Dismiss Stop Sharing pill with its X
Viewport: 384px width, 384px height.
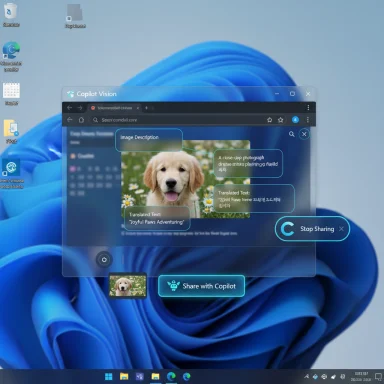(341, 229)
